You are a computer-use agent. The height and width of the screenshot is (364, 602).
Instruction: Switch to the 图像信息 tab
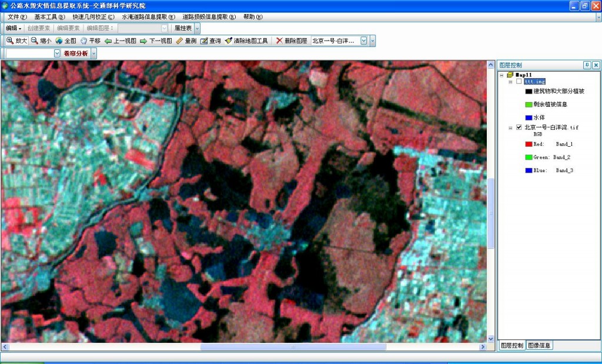[x=539, y=346]
